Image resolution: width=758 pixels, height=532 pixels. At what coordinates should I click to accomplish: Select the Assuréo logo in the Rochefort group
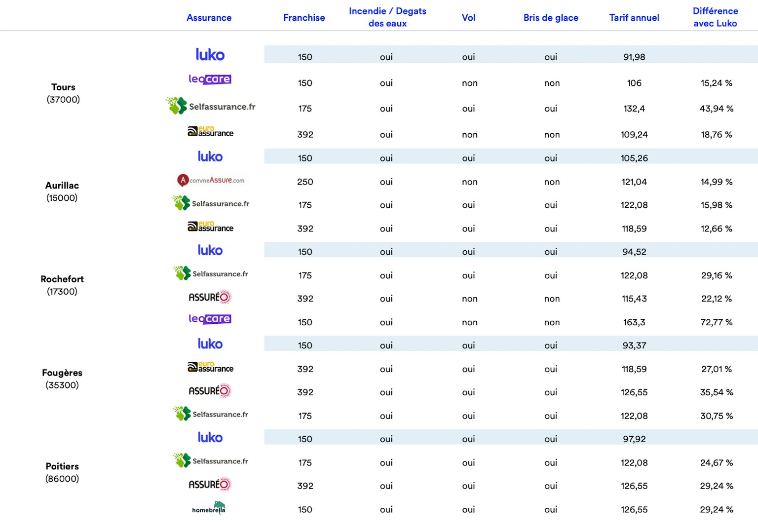click(210, 297)
